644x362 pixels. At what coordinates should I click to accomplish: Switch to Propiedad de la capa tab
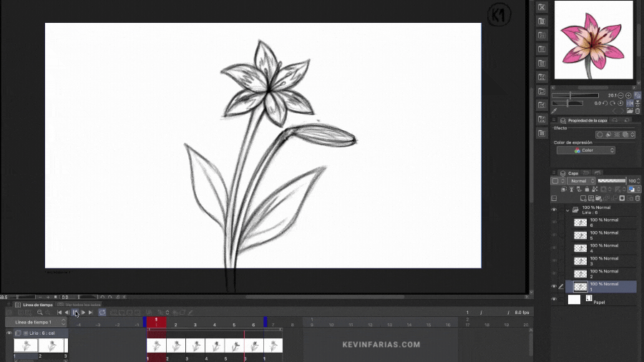click(x=584, y=120)
